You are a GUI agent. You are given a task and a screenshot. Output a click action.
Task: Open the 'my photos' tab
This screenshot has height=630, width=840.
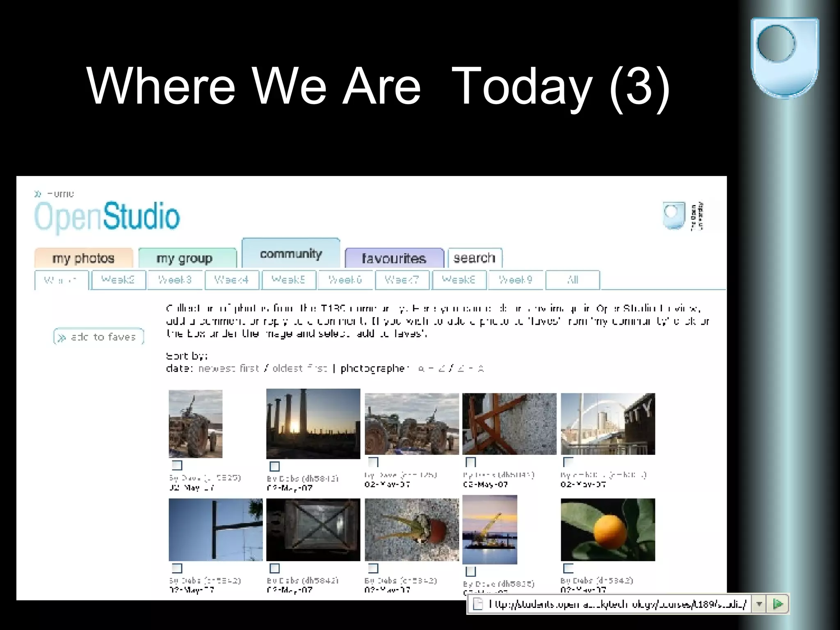84,258
